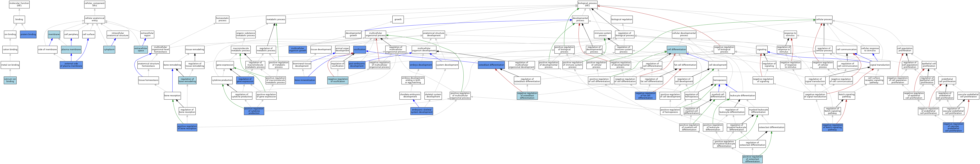Click the molecular_function Dlk1 root node

click(19, 4)
